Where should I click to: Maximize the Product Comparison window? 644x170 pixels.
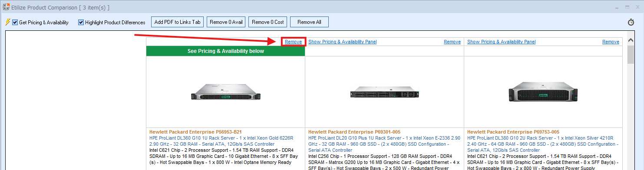(627, 7)
